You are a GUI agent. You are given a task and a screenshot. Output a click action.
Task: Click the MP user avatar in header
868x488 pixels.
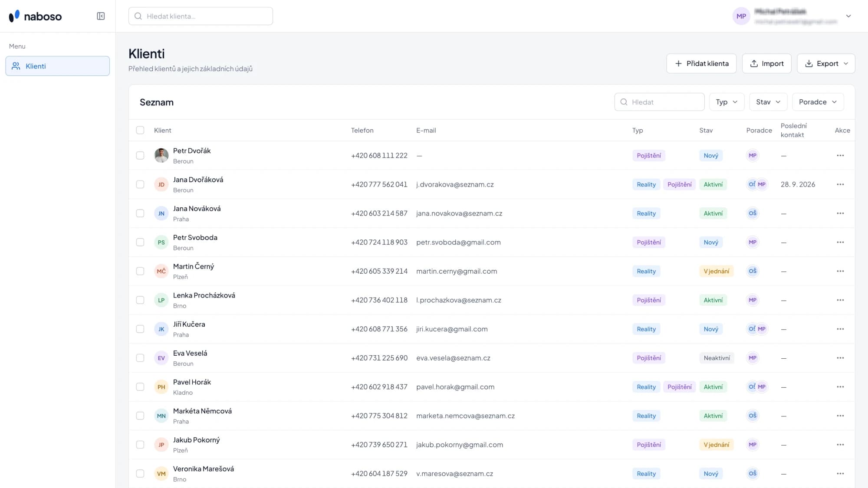point(741,16)
